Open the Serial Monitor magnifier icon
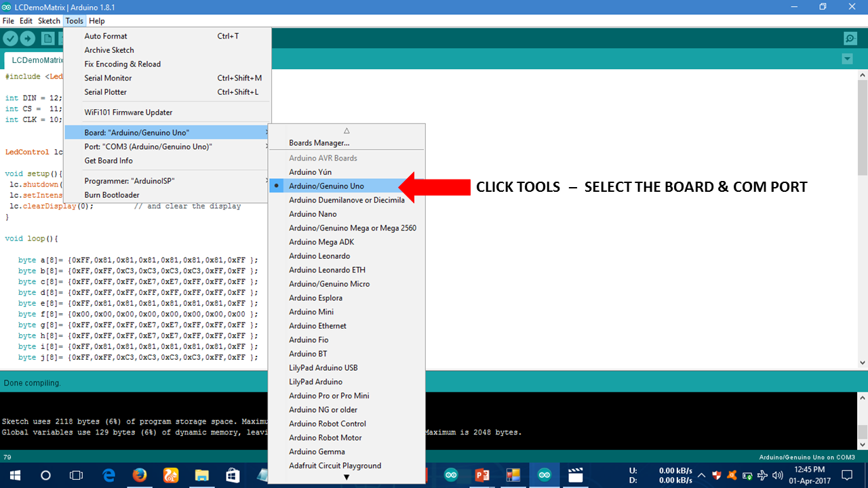 pos(850,39)
